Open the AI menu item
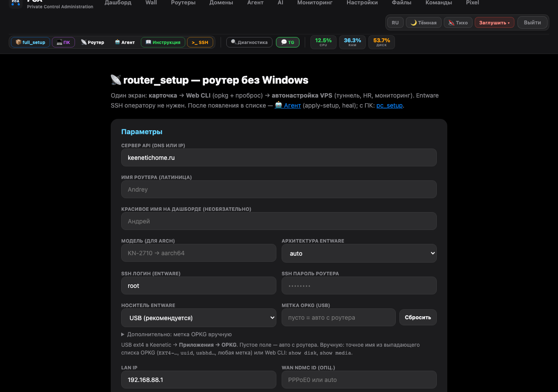 pyautogui.click(x=280, y=3)
